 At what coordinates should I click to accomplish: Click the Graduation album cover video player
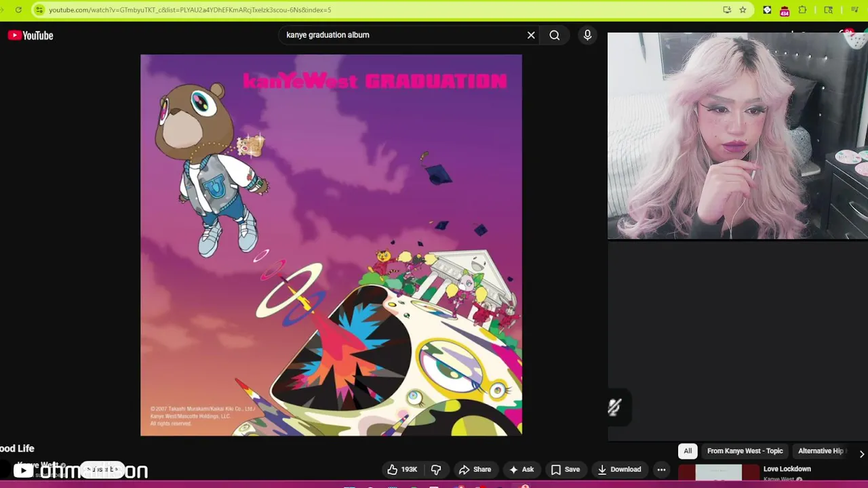(x=331, y=245)
